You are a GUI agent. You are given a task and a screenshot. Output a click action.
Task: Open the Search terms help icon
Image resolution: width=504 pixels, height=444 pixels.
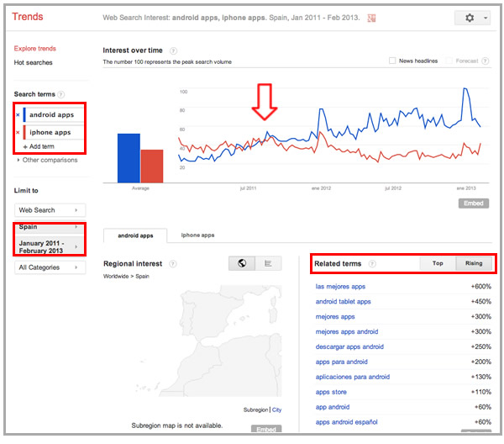pos(60,94)
